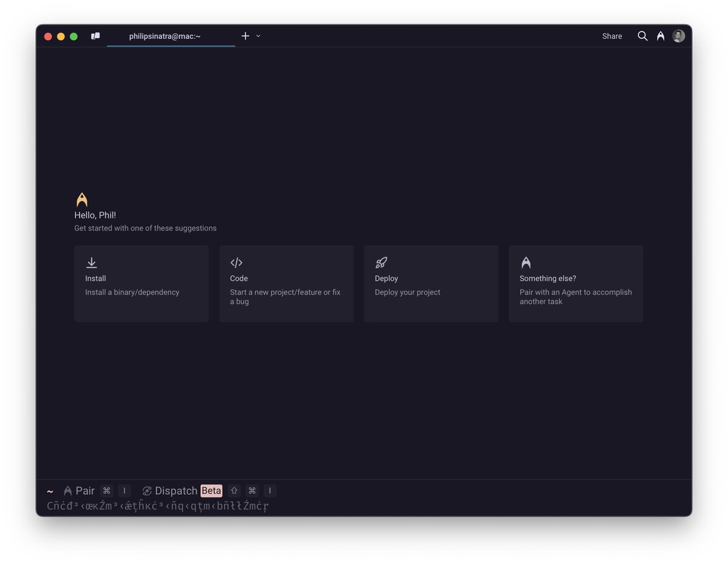Click the Dispatch orbit icon

point(147,491)
